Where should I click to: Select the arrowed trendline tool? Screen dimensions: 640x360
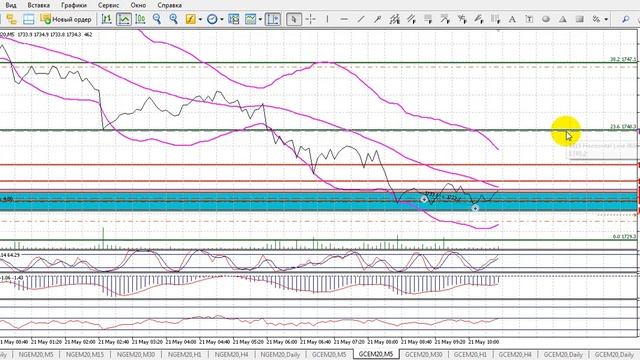(x=378, y=19)
